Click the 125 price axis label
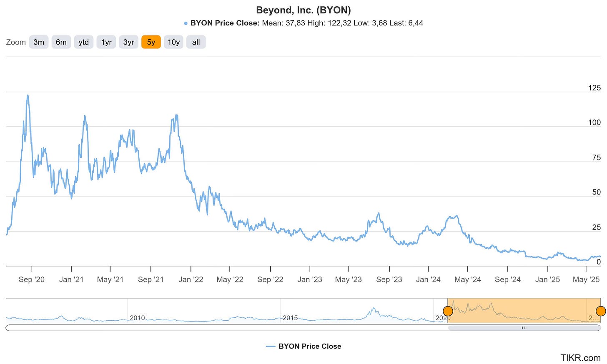The width and height of the screenshot is (607, 364). click(x=594, y=88)
